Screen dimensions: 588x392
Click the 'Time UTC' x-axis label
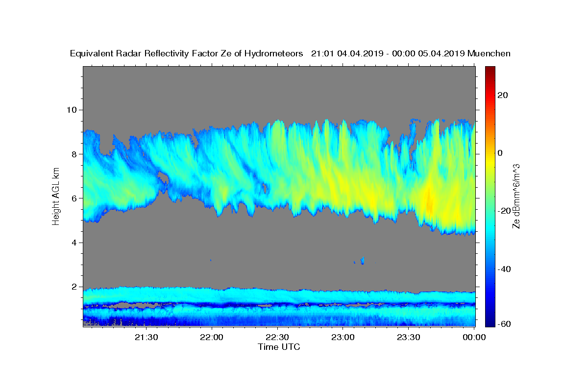point(279,347)
